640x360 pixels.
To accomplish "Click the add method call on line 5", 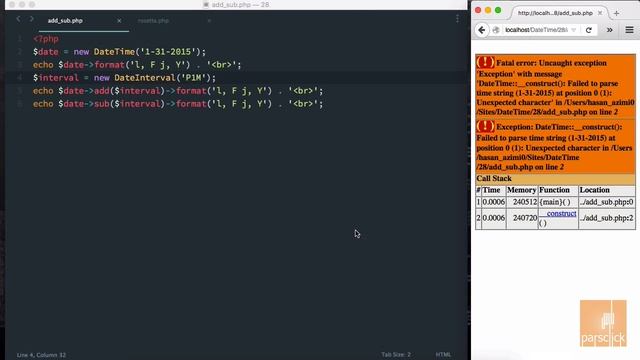I will (x=102, y=91).
